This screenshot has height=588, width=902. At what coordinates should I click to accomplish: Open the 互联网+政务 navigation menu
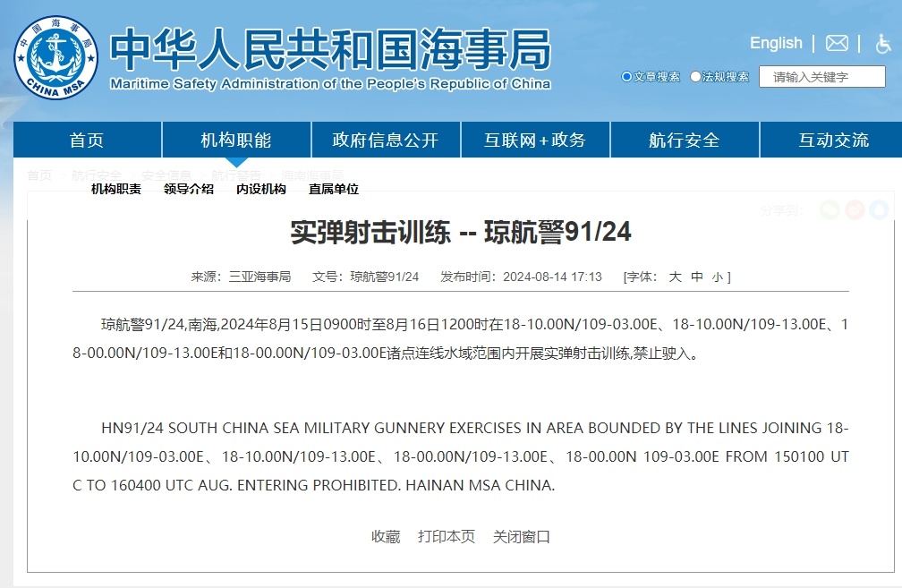coord(535,140)
